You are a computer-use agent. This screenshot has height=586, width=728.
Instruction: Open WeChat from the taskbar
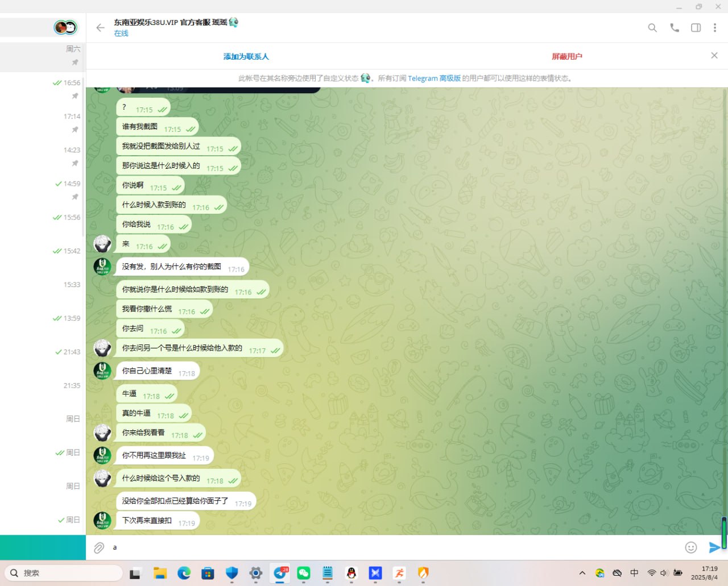(x=304, y=573)
